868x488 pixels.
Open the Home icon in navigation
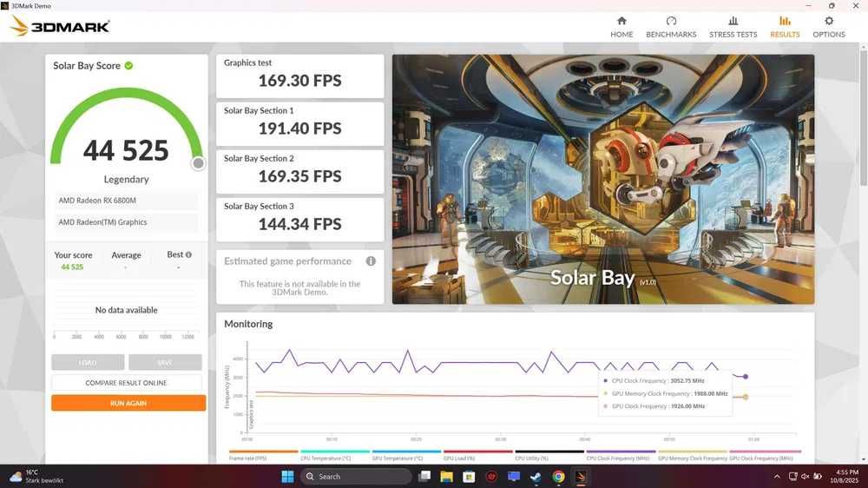(x=621, y=21)
